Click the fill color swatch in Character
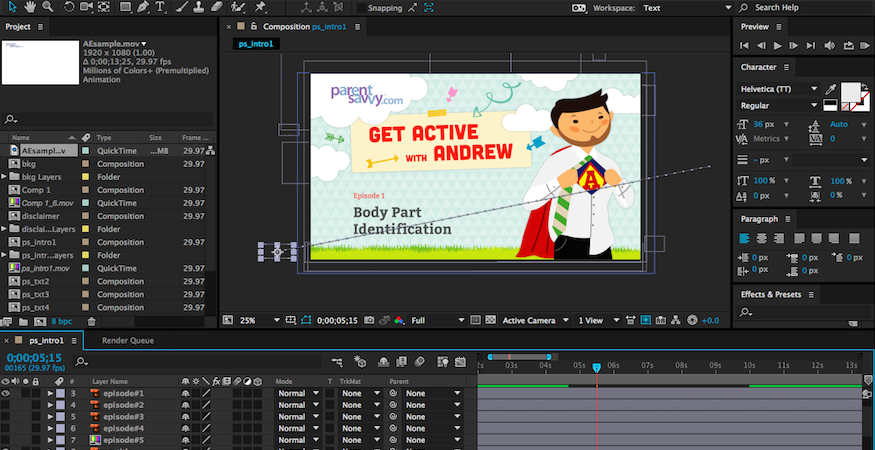Screen dimensions: 875x450 pyautogui.click(x=850, y=91)
